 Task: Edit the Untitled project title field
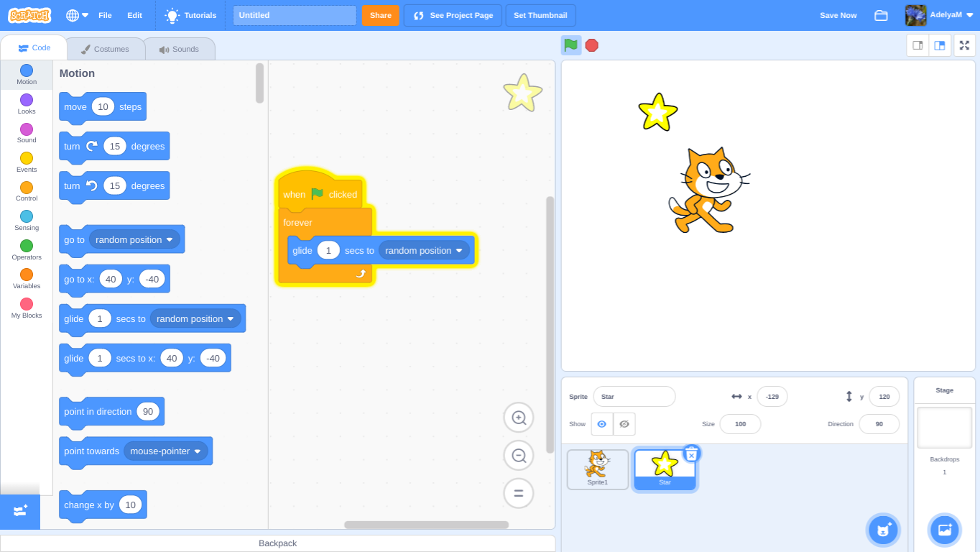coord(295,15)
